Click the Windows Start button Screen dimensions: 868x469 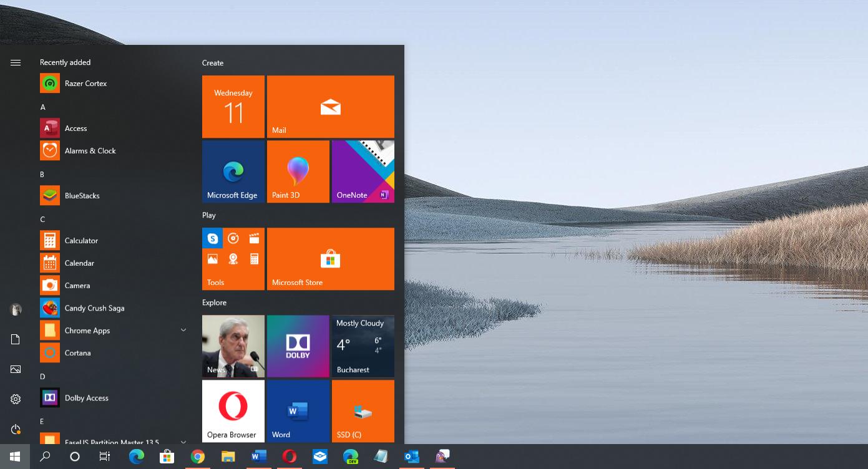point(15,457)
